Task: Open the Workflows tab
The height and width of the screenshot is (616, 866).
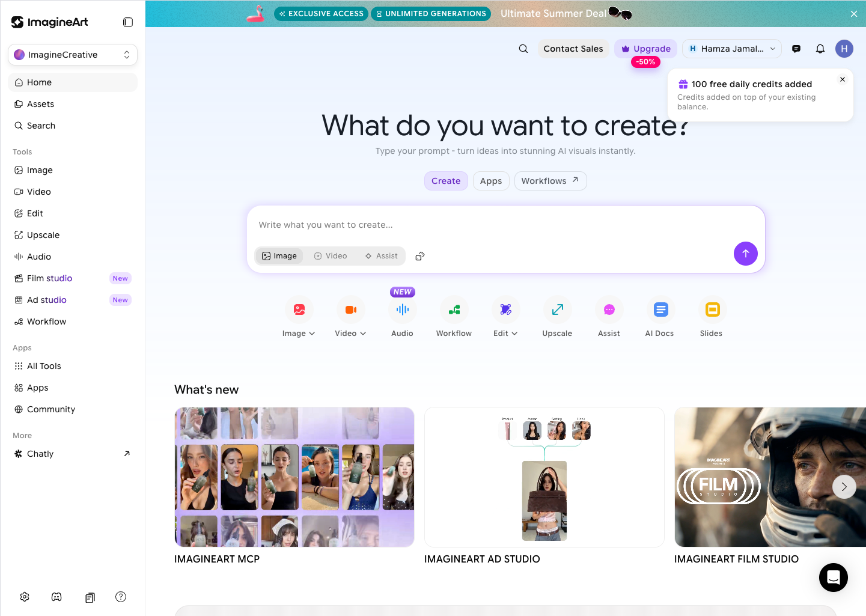Action: click(550, 181)
